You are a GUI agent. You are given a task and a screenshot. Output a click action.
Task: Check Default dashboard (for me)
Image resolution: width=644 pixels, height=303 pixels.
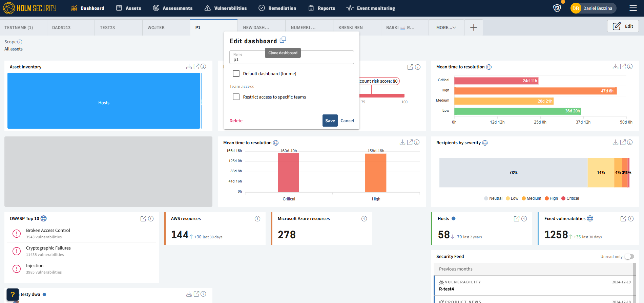tap(236, 73)
